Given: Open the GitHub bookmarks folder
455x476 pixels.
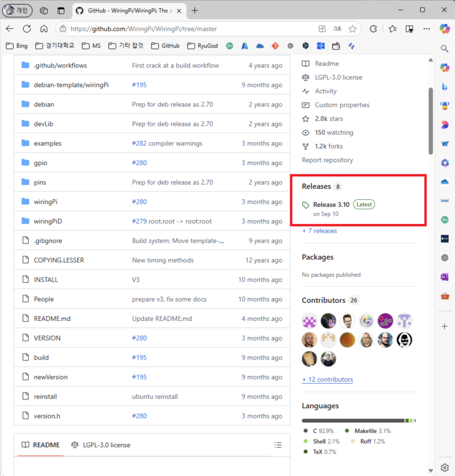Looking at the screenshot, I should [x=165, y=46].
